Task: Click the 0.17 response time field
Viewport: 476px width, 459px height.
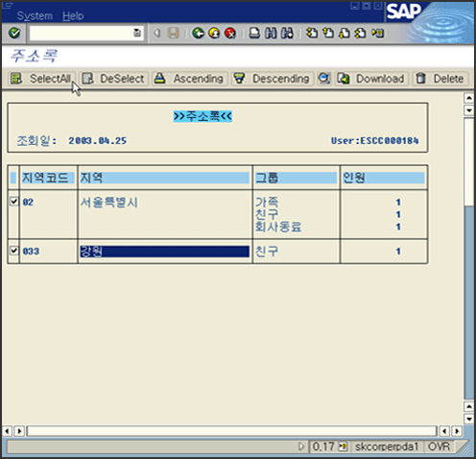Action: click(x=323, y=447)
